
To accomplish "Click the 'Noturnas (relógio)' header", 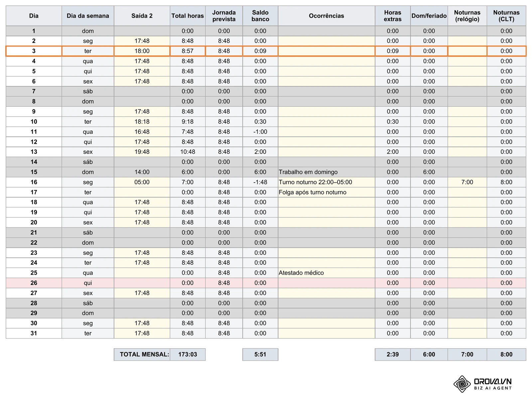I will 467,16.
